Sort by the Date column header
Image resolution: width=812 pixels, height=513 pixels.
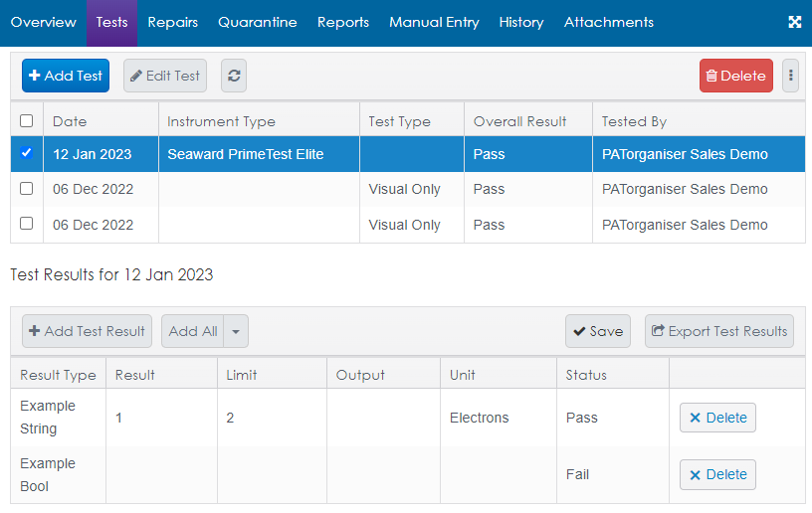pyautogui.click(x=70, y=121)
